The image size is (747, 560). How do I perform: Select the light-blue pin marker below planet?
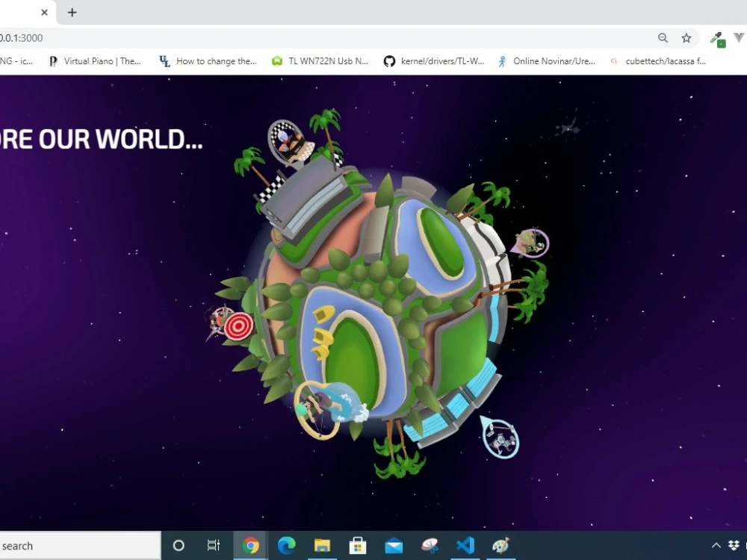[499, 438]
